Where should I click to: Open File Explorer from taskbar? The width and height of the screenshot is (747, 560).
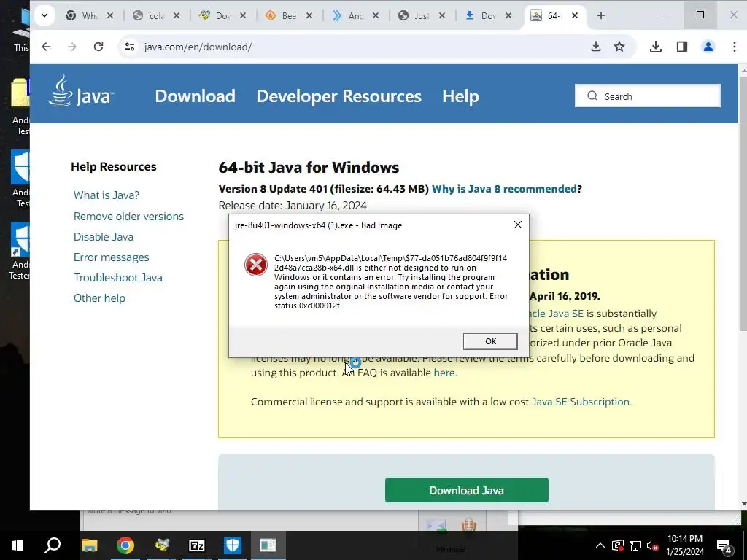click(x=89, y=545)
